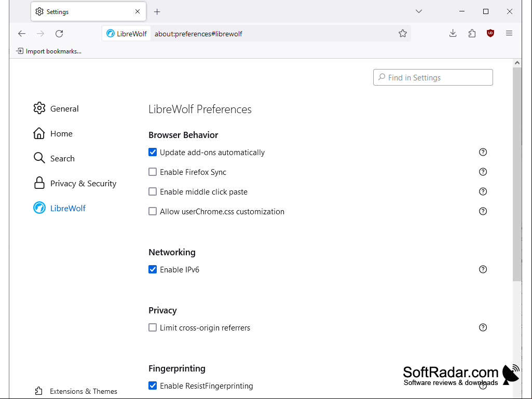The width and height of the screenshot is (532, 399).
Task: Show help for Enable Firefox Sync
Action: click(x=483, y=172)
